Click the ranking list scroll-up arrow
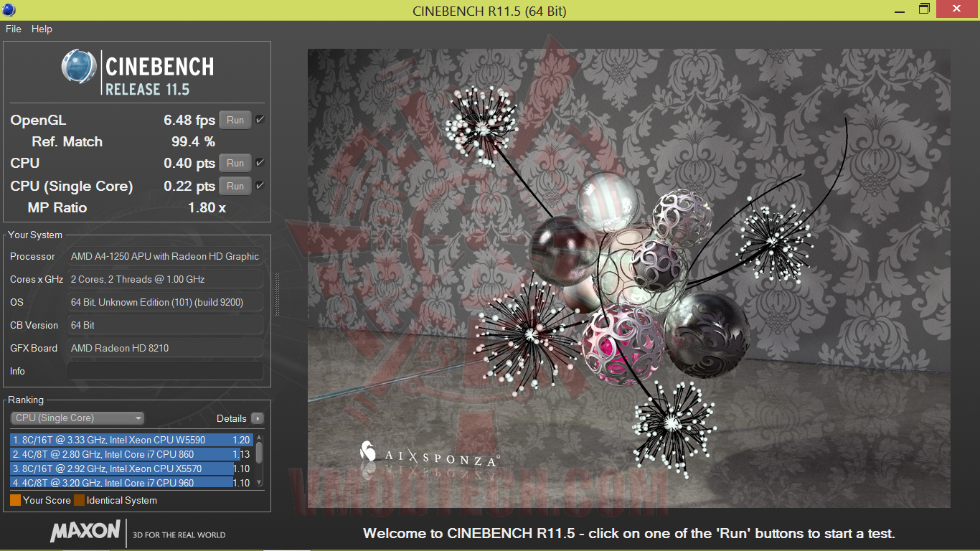 259,437
